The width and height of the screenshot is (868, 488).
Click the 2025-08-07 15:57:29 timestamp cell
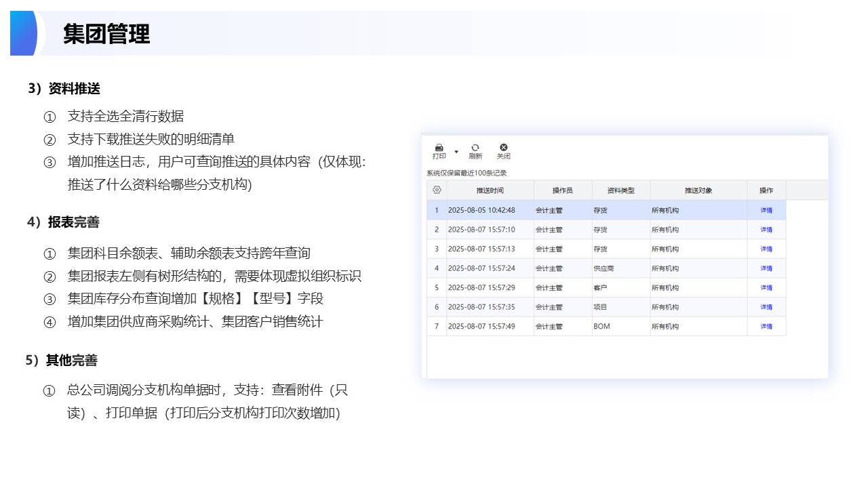(481, 287)
